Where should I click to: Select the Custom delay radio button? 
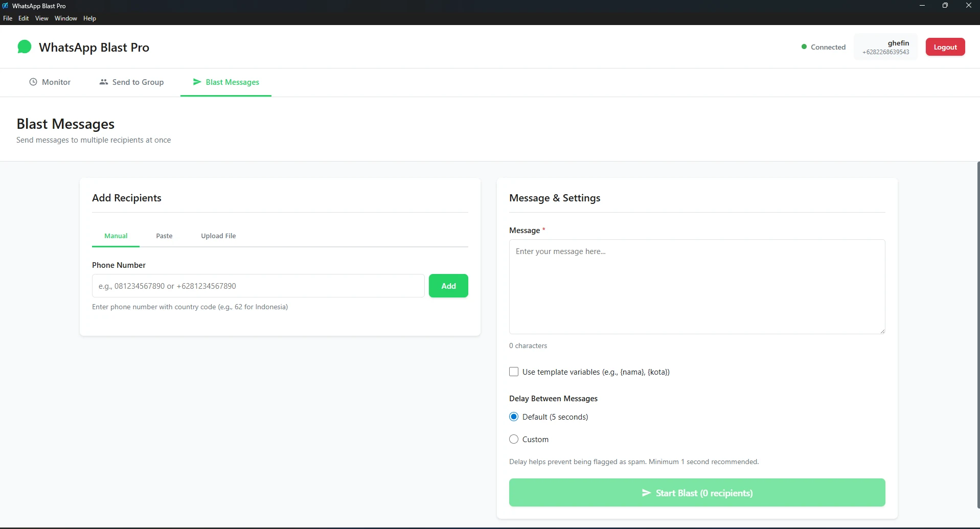[514, 439]
